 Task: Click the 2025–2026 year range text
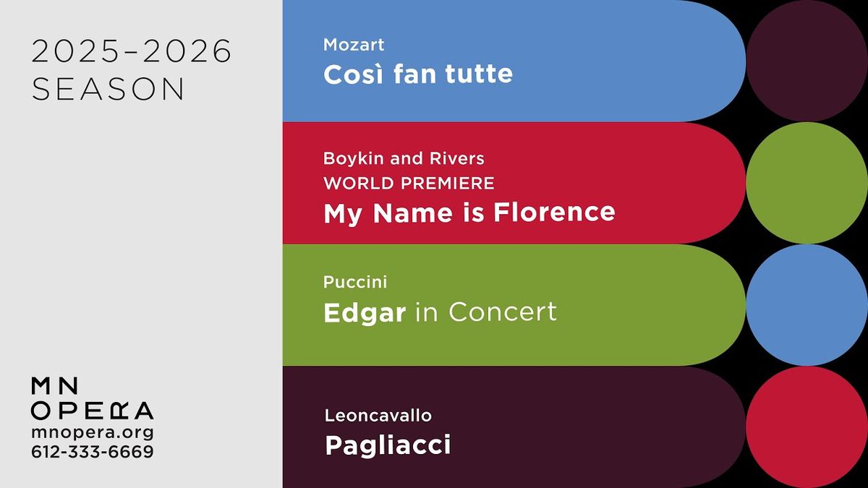[132, 52]
